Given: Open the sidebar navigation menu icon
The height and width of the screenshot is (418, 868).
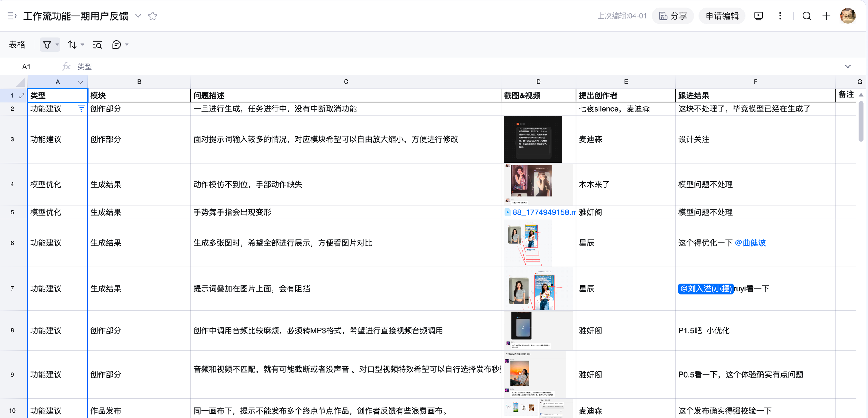Looking at the screenshot, I should point(12,16).
